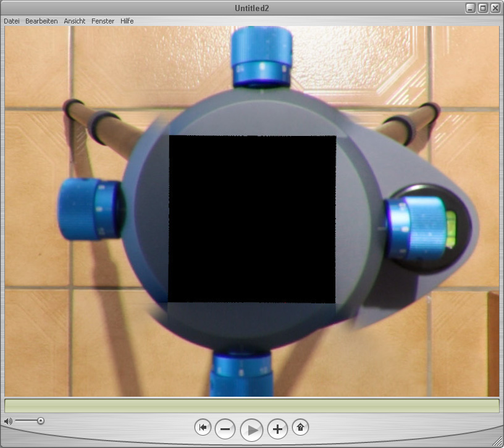Click the volume slider knob
This screenshot has width=504, height=448.
(x=41, y=421)
